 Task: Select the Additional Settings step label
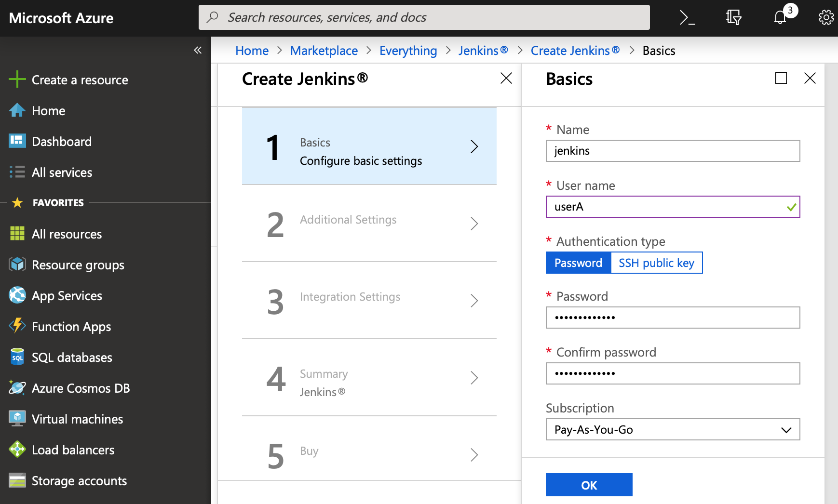tap(348, 220)
